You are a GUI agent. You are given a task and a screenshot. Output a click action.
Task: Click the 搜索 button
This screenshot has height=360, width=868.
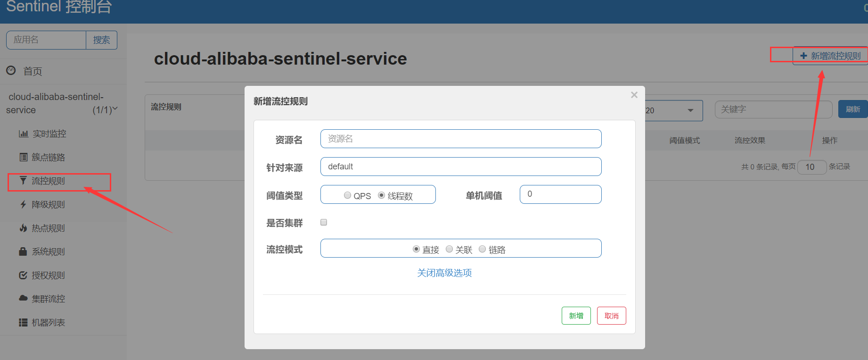click(x=101, y=40)
